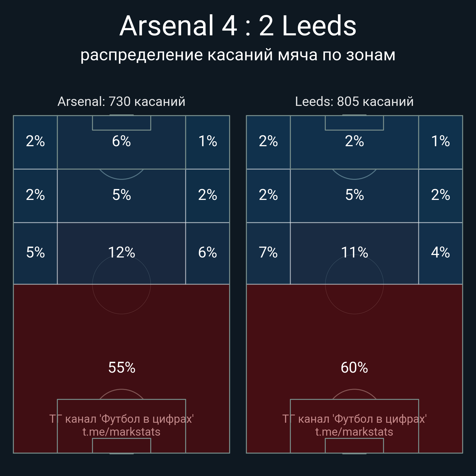The height and width of the screenshot is (476, 476).
Task: Click the "Arsenal 4 : 2 Leeds" title
Action: coord(238,26)
